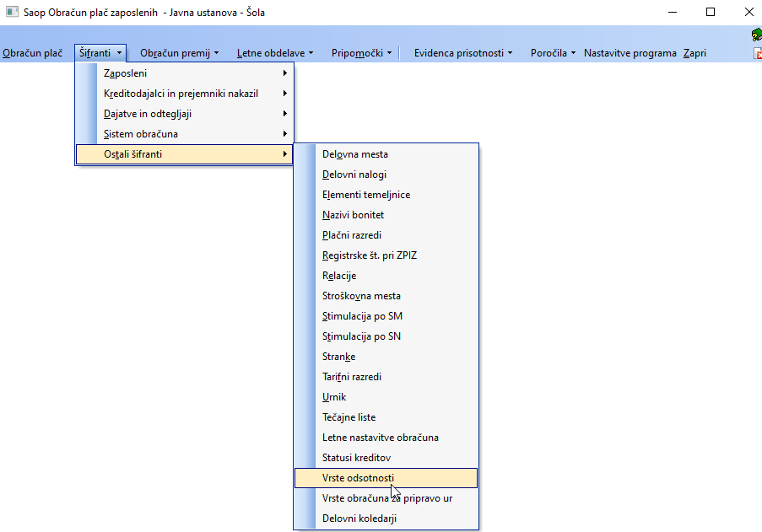Open Plačni razredi
Screen dimensions: 762x532
tap(386, 235)
